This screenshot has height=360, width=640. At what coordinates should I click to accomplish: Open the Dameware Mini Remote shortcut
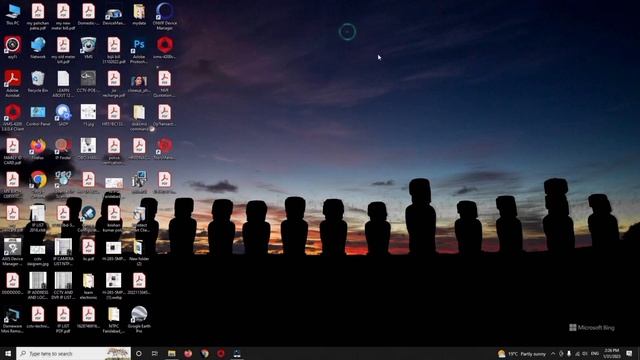13,319
